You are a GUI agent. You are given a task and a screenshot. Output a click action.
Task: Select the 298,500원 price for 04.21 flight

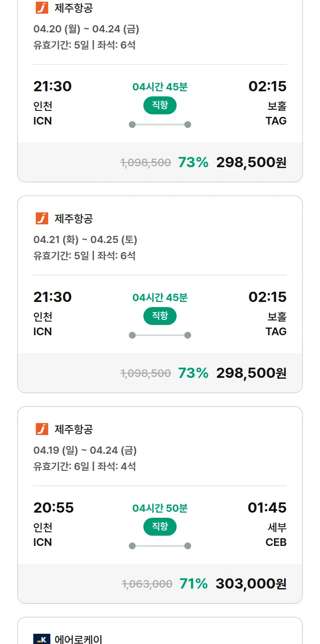point(251,373)
